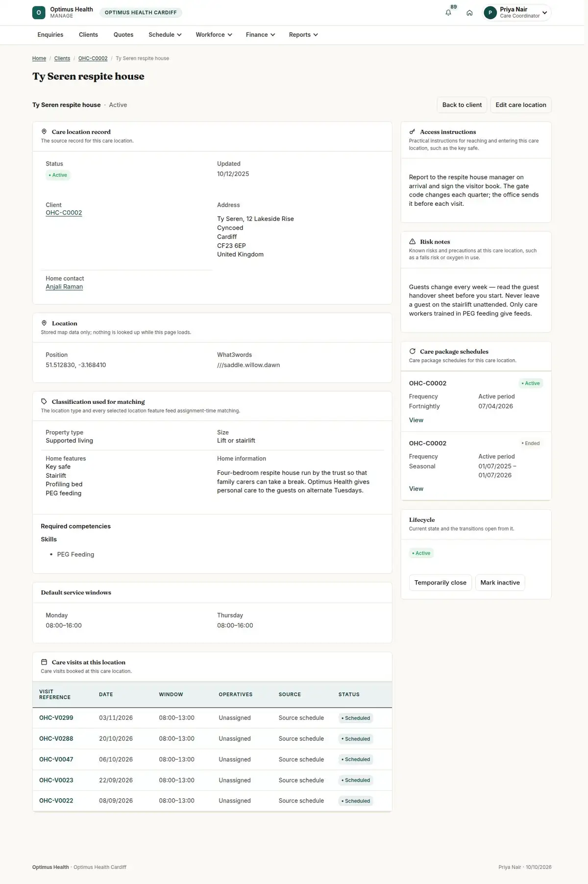588x884 pixels.
Task: Click the Care package schedules refresh icon
Action: coord(413,351)
